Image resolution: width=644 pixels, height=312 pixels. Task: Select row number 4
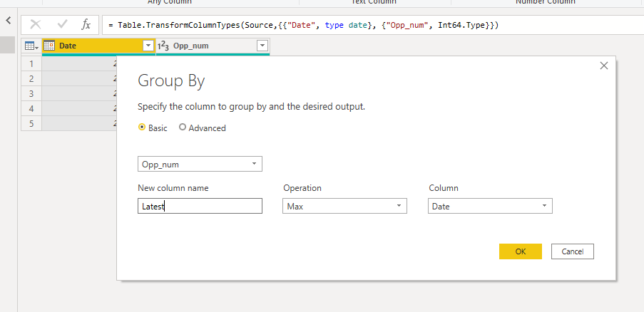click(x=31, y=109)
